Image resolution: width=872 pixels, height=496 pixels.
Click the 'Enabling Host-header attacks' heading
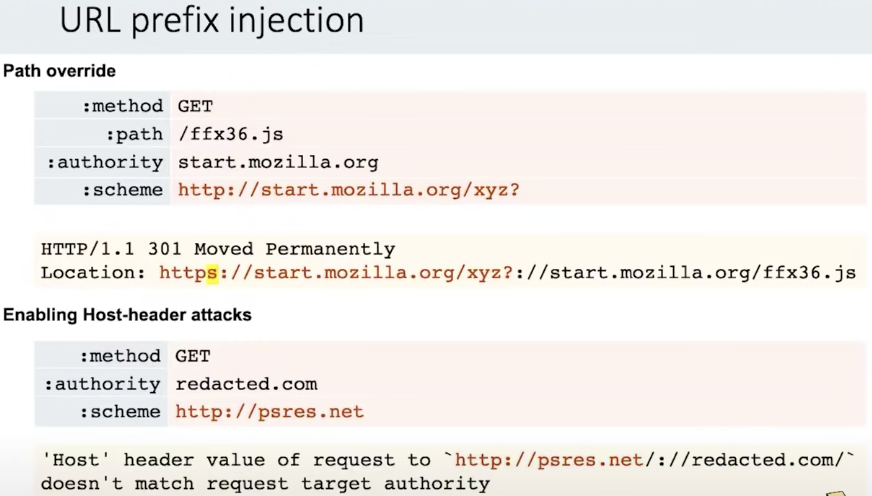(127, 315)
